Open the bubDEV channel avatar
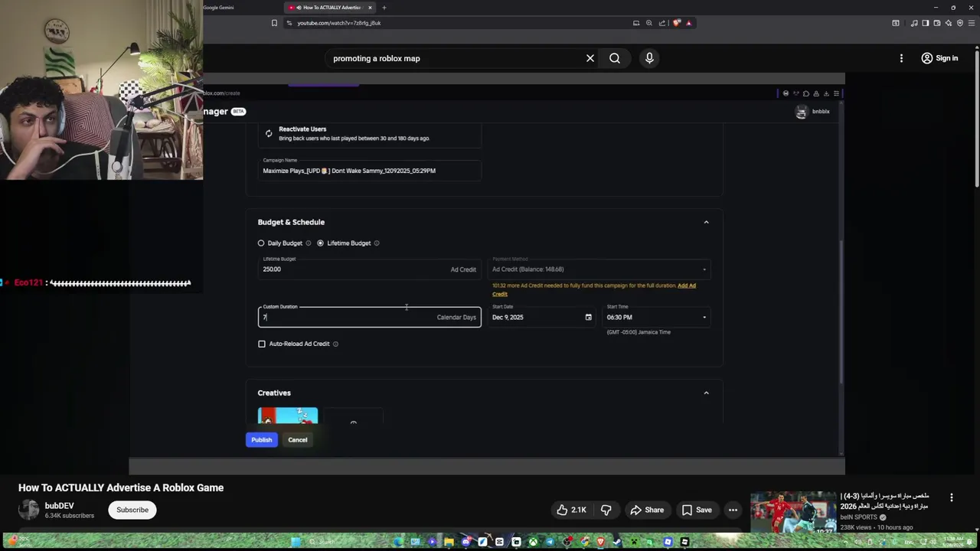The image size is (980, 551). 28,510
